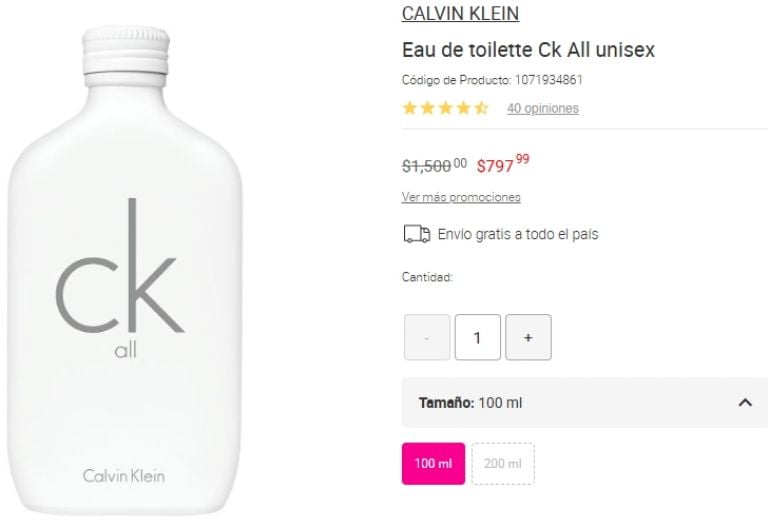Click the discounted price $797.99
This screenshot has width=768, height=527.
tap(503, 164)
